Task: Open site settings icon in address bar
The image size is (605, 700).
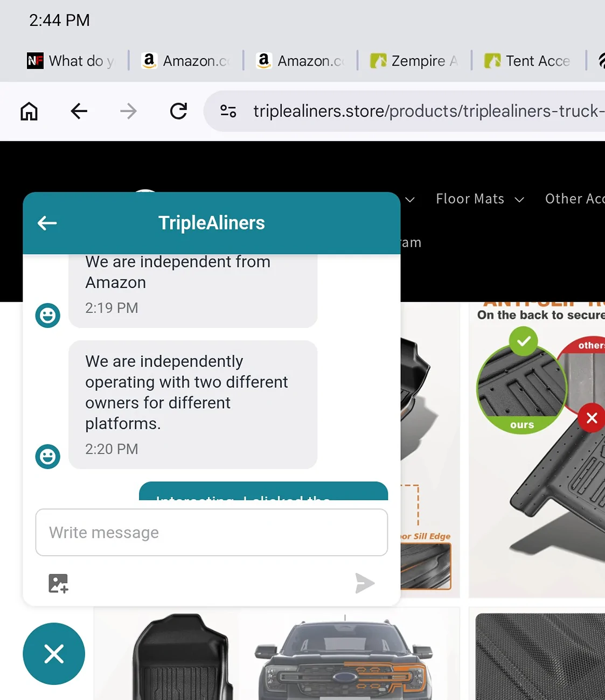Action: pyautogui.click(x=228, y=111)
